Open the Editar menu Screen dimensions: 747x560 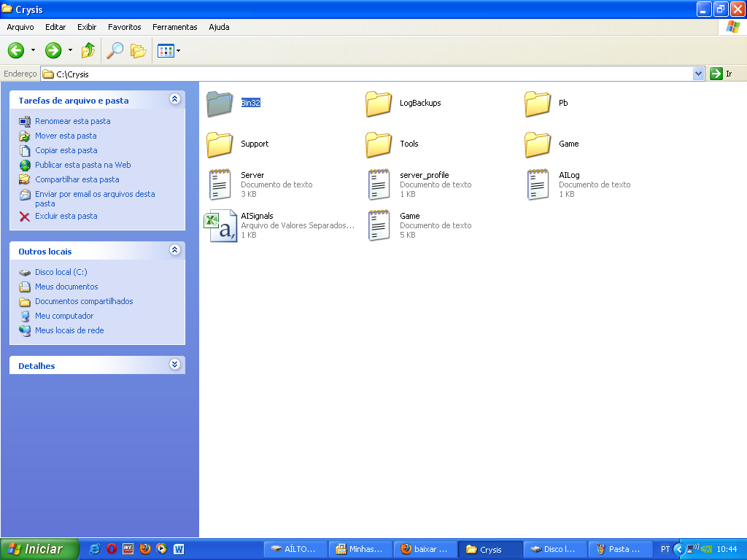55,27
